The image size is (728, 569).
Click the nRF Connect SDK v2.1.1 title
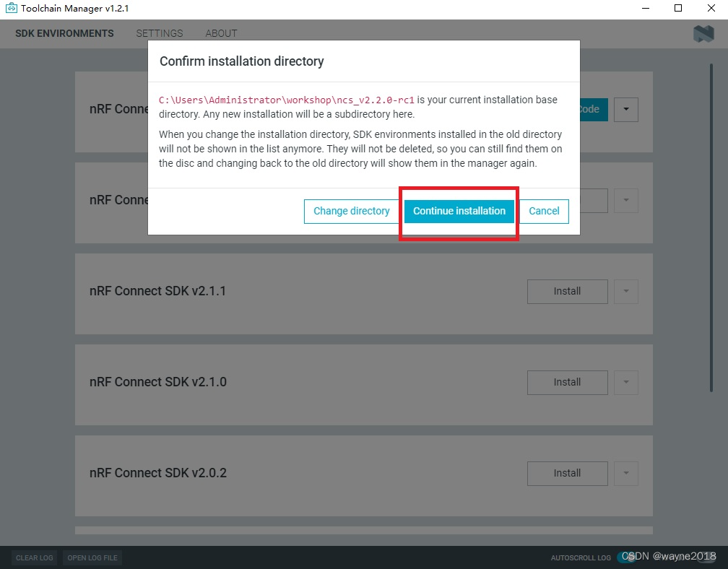coord(157,291)
